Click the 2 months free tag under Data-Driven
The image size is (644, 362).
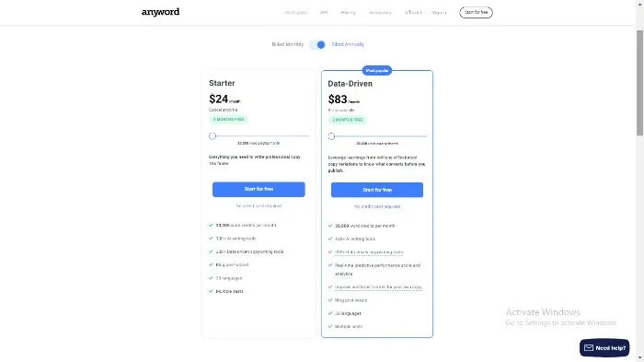point(348,120)
